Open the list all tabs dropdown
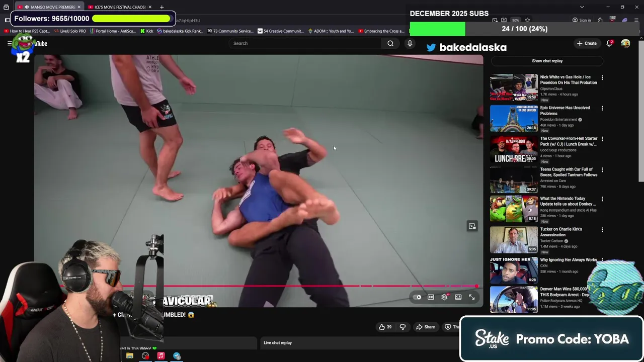The width and height of the screenshot is (644, 362). tap(582, 7)
